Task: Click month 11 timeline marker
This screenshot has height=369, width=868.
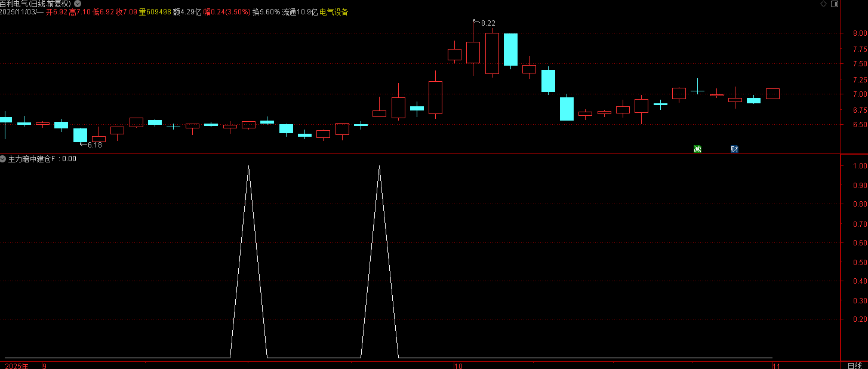Action: tap(776, 365)
